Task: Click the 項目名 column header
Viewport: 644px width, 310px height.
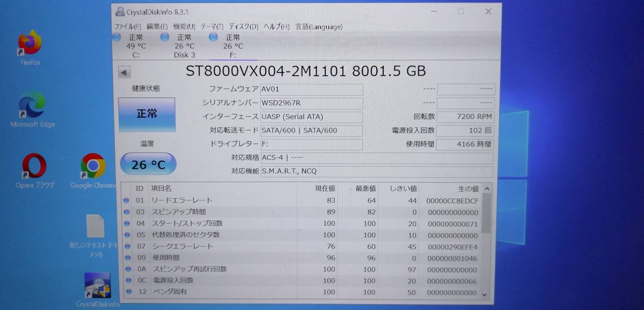Action: (161, 189)
